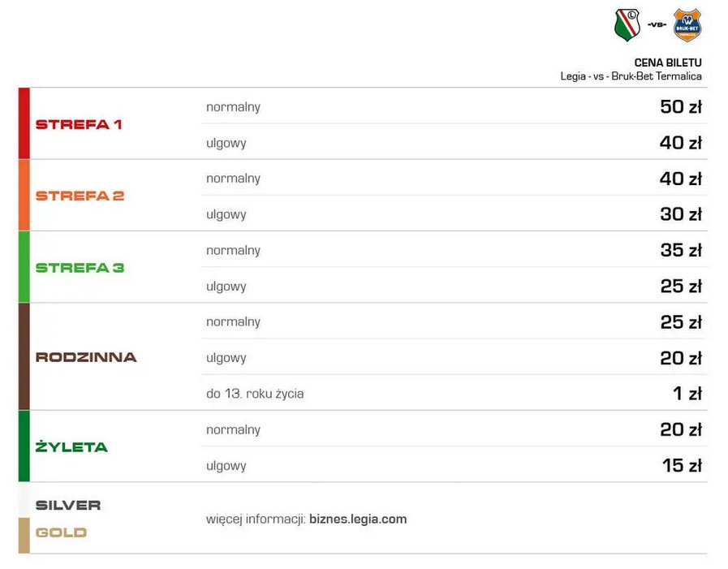
Task: Open the biznes.legia.com link
Action: tap(358, 519)
